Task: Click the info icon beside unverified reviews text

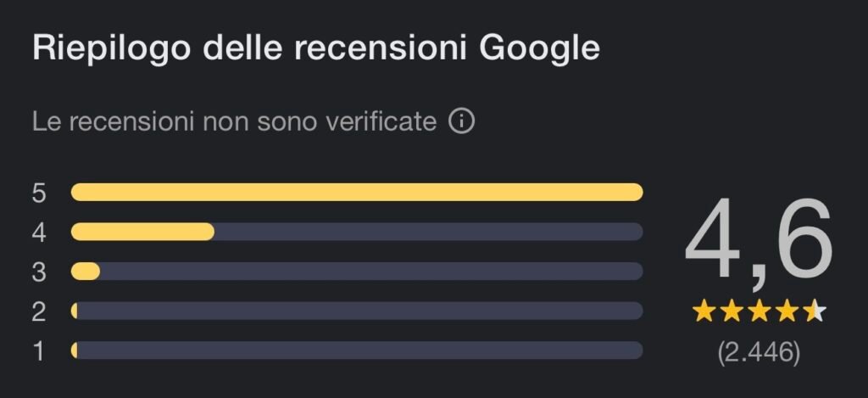Action: point(461,121)
